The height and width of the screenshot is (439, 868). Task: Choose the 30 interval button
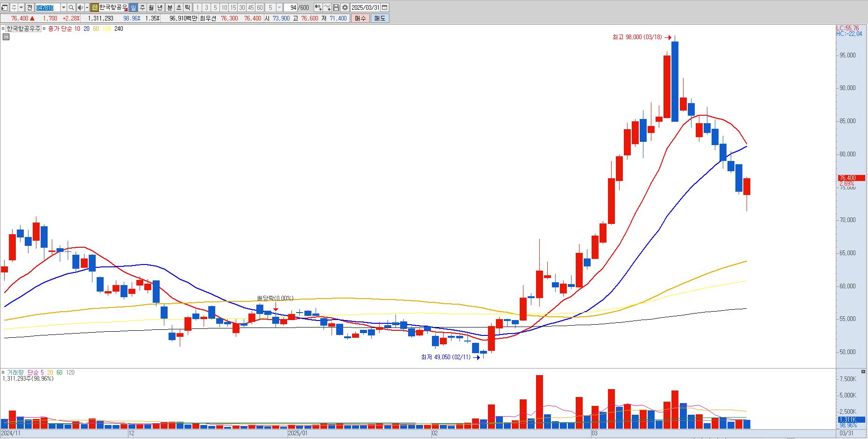242,7
